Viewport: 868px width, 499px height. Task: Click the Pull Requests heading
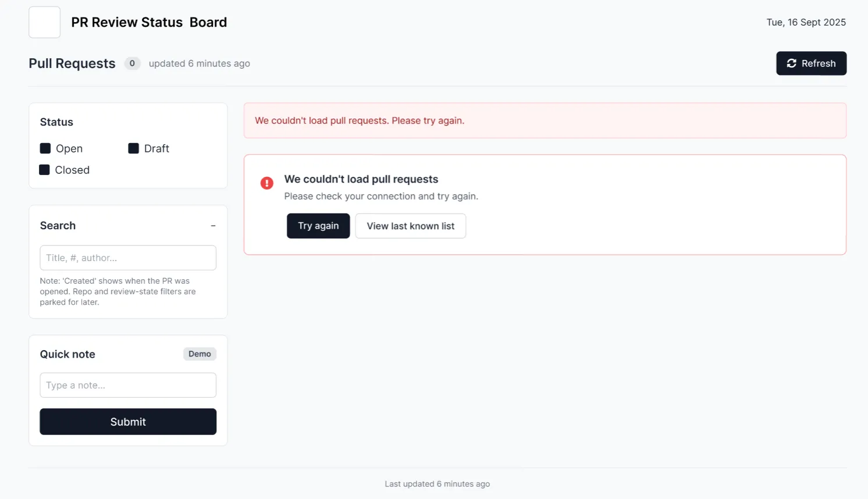tap(72, 63)
